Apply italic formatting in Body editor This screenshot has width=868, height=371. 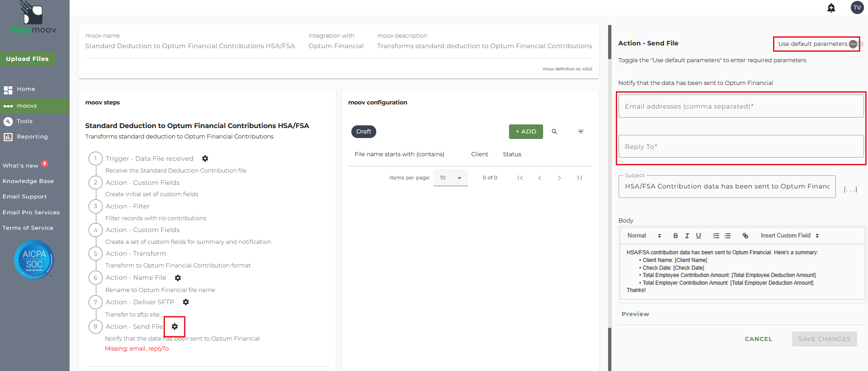pyautogui.click(x=687, y=236)
